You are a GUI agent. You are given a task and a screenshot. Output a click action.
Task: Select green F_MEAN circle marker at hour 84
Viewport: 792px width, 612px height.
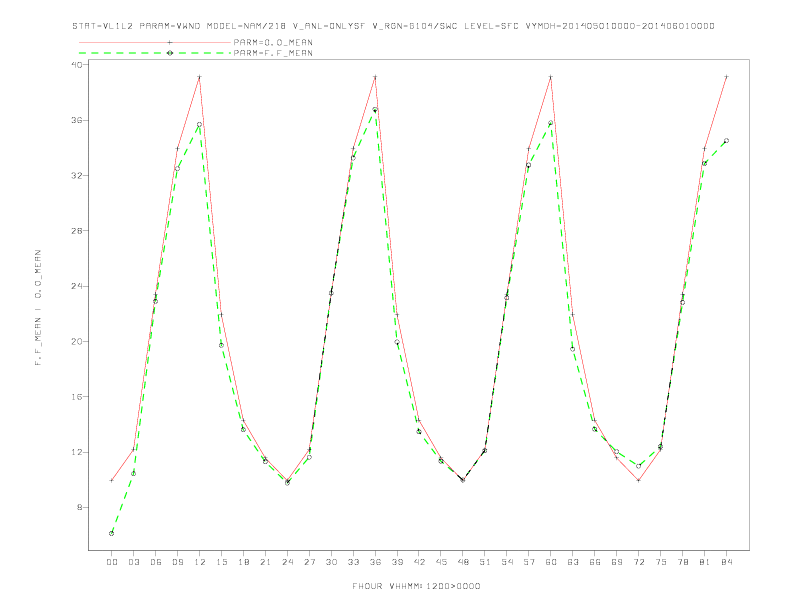coord(727,141)
